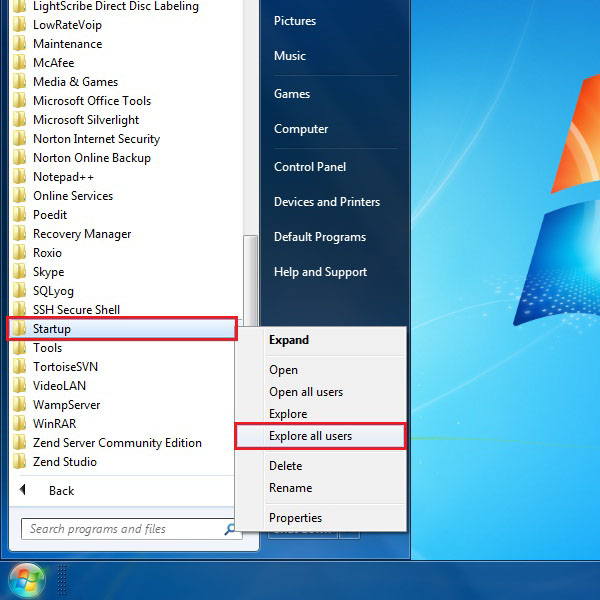
Task: Click the folder icon beside Zend Studio
Action: coord(19,462)
